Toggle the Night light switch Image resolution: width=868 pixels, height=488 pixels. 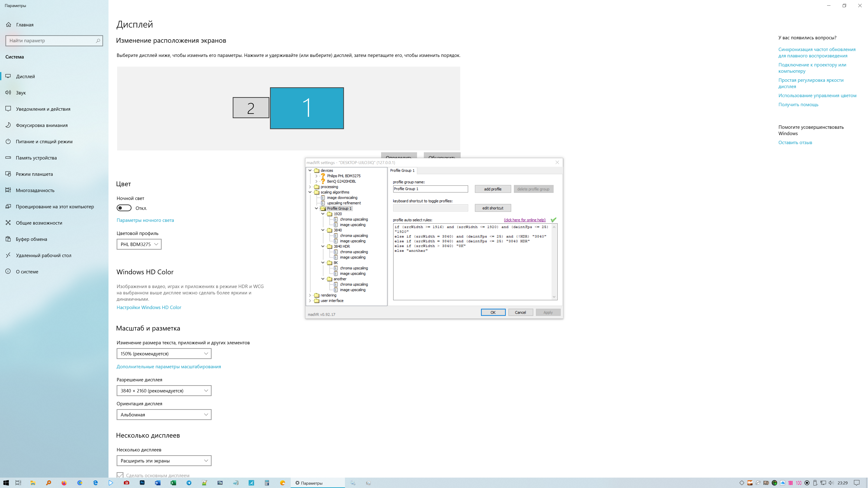pyautogui.click(x=124, y=208)
